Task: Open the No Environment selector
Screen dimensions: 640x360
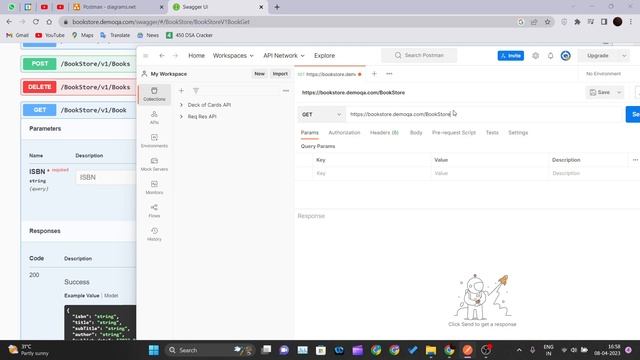Action: [x=603, y=74]
